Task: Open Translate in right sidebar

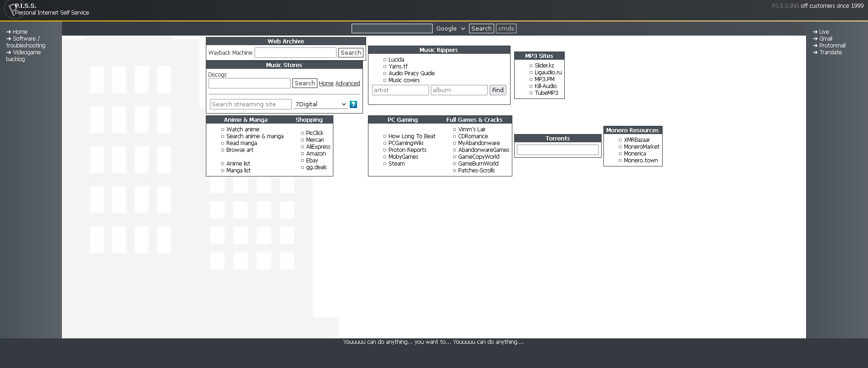Action: tap(830, 52)
